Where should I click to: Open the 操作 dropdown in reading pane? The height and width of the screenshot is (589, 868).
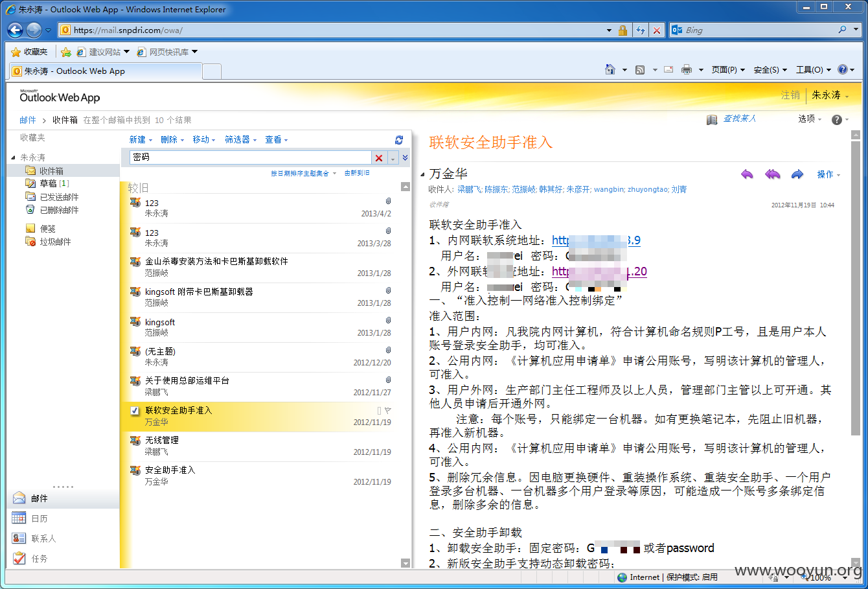[x=828, y=174]
